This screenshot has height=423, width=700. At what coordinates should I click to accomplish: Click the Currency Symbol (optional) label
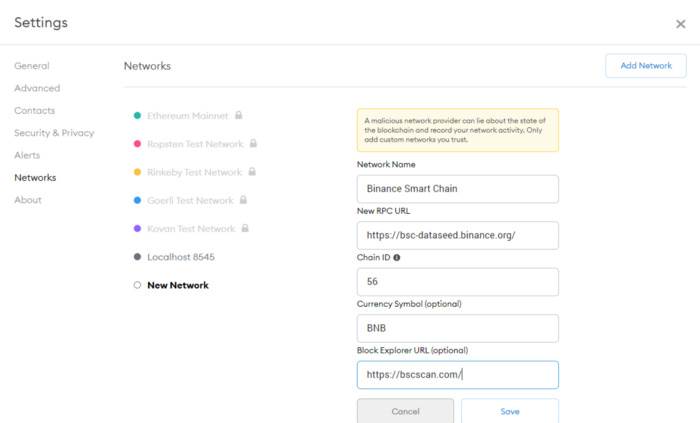click(409, 303)
